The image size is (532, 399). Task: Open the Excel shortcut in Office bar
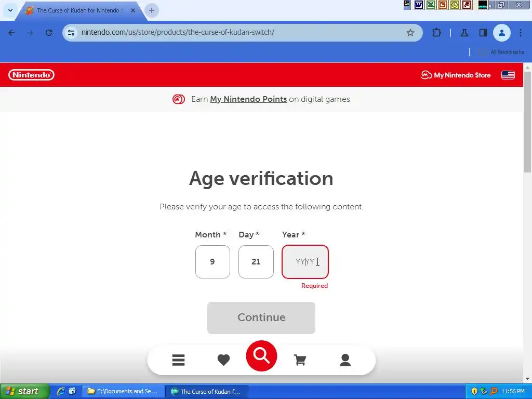coord(431,5)
